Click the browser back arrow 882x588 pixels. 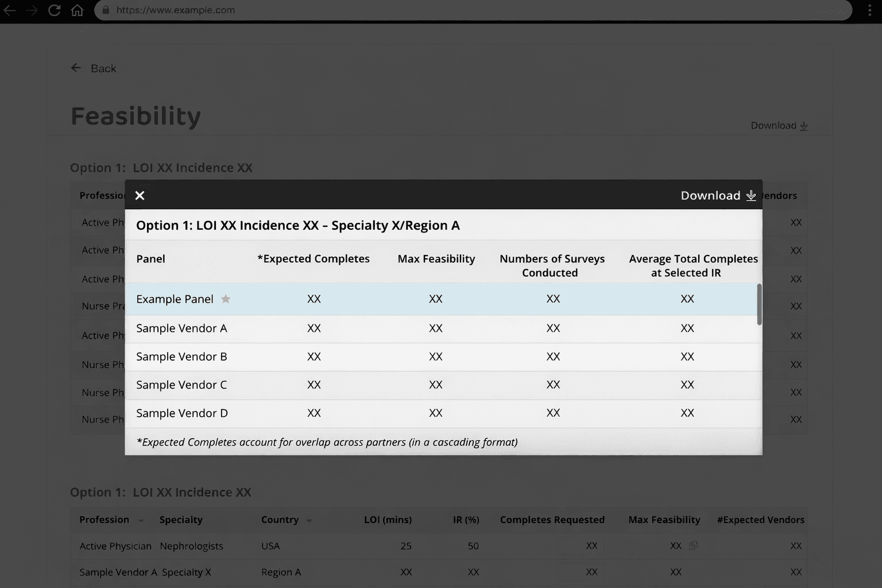[x=9, y=10]
